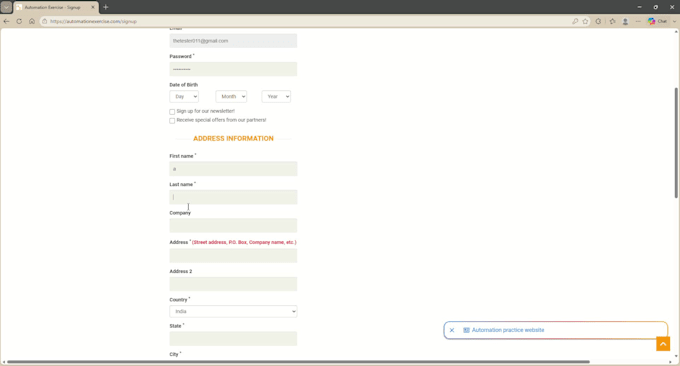Dismiss the Automation practice website popup
This screenshot has width=680, height=366.
click(x=452, y=330)
